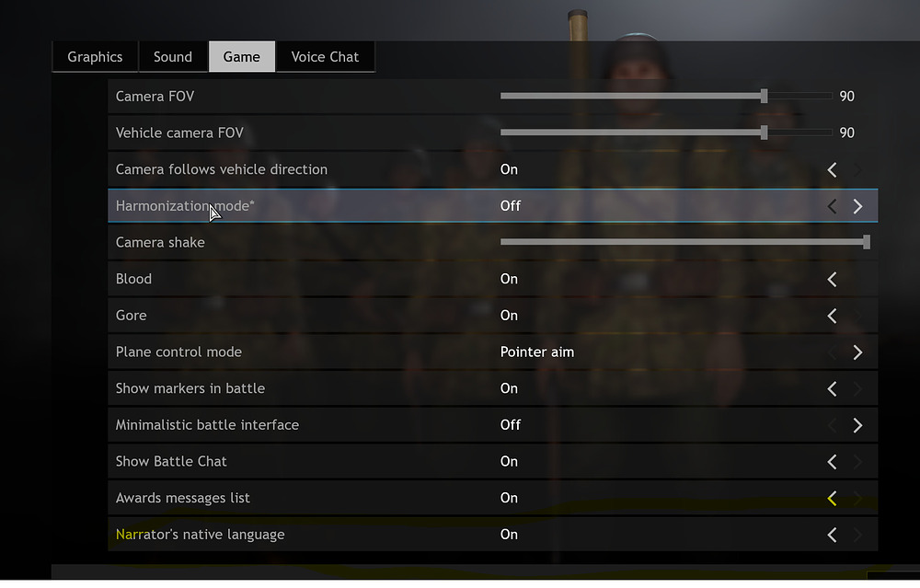Click right arrow for Plane control mode
920x588 pixels.
click(x=857, y=352)
